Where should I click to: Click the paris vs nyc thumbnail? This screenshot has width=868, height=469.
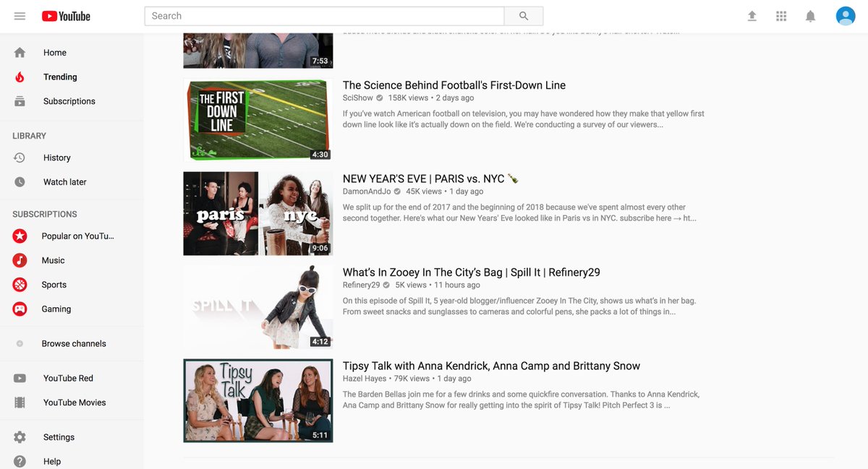click(258, 213)
